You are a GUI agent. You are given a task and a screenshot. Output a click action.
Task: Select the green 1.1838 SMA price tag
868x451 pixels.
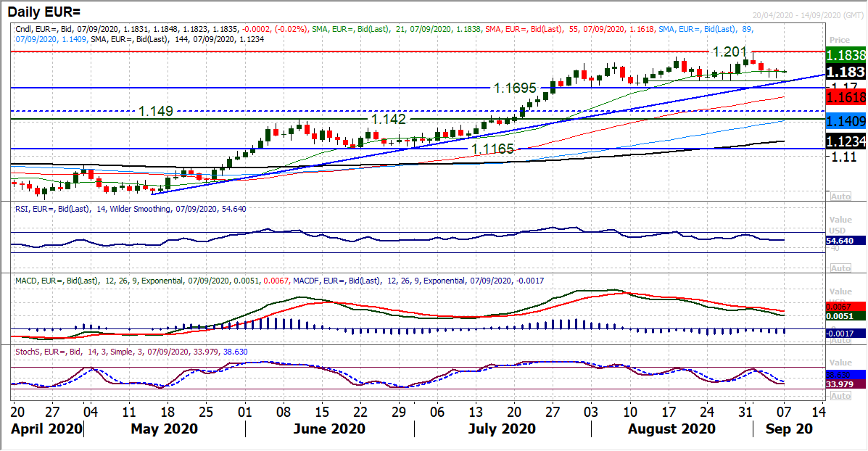(846, 54)
